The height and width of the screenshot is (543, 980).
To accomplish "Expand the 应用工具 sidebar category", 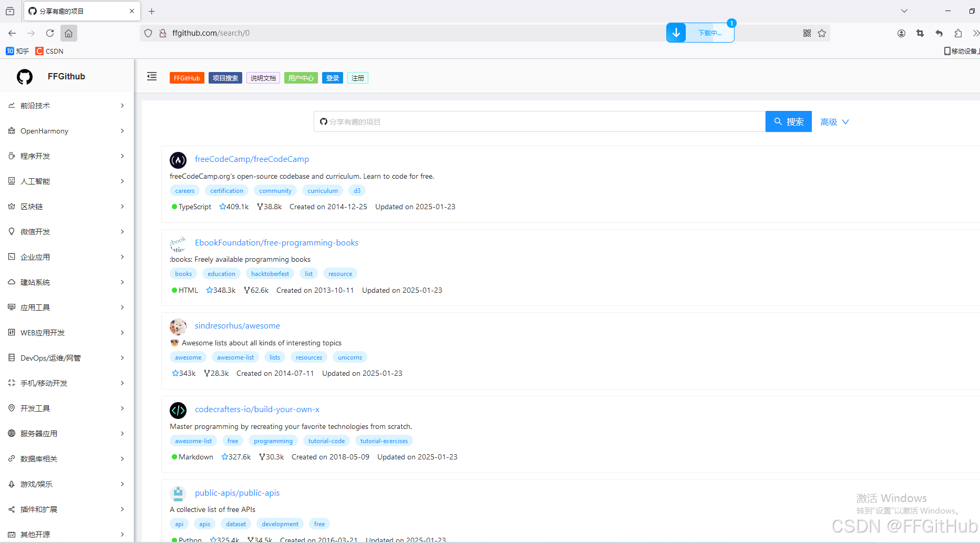I will point(67,308).
